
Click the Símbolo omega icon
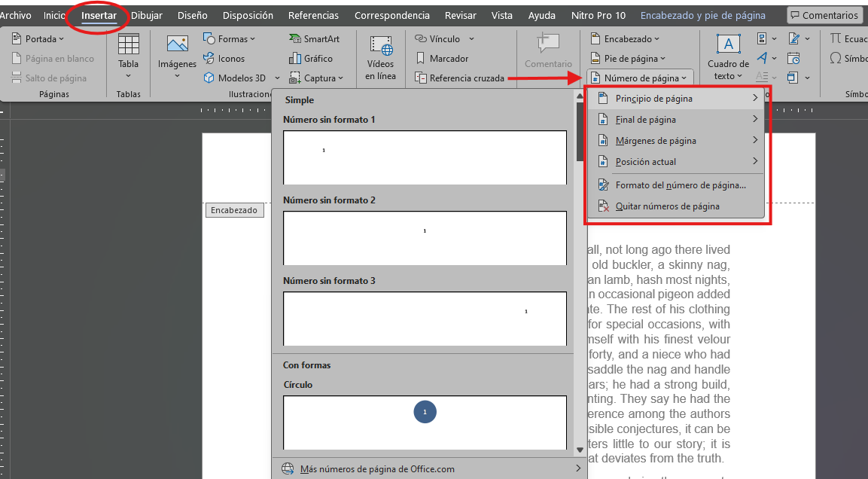(836, 57)
